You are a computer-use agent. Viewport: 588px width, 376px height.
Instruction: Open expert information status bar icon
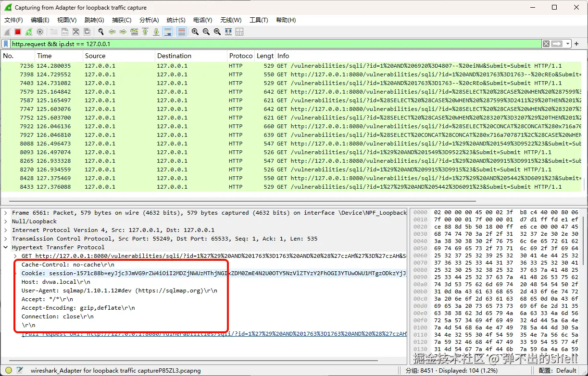[x=8, y=370]
